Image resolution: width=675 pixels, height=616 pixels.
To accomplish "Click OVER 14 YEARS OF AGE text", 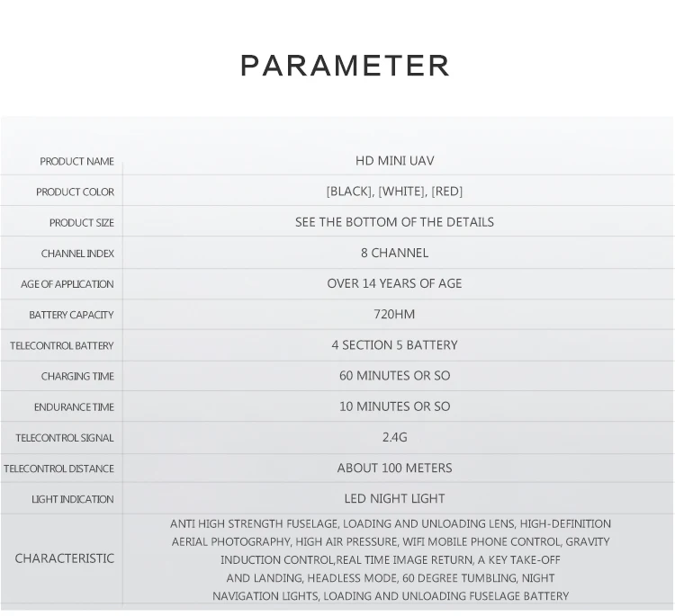I will tap(395, 283).
